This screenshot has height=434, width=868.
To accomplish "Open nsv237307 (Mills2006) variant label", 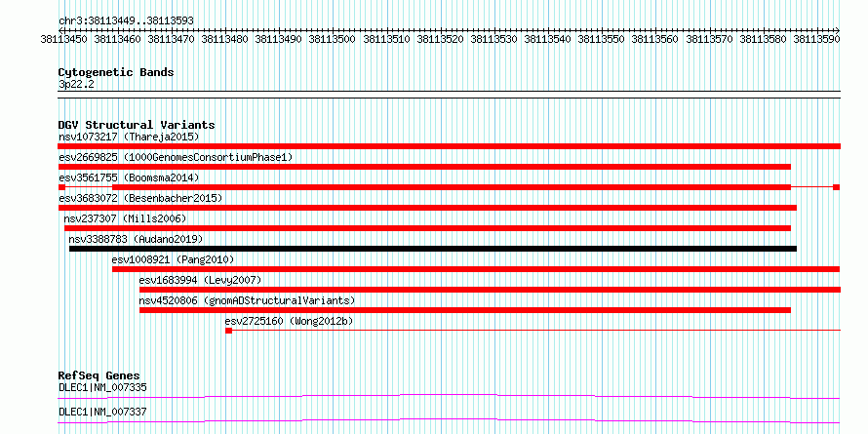I will click(x=125, y=218).
